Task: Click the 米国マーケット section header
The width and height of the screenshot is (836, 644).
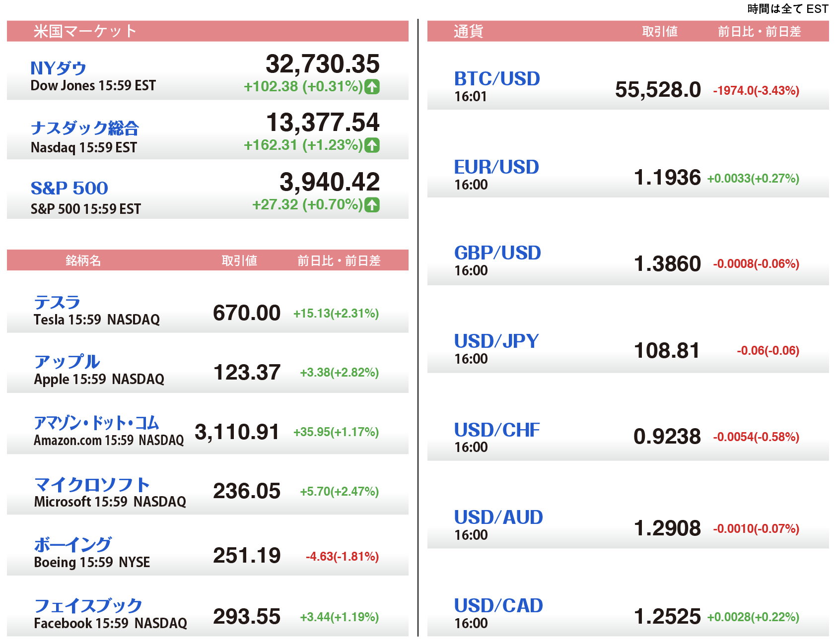Action: click(84, 31)
